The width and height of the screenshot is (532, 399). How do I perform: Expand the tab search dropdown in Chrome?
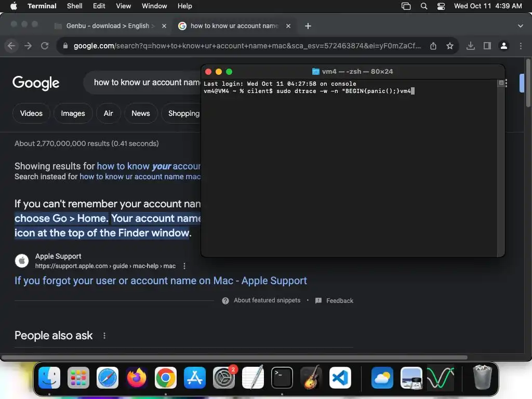pyautogui.click(x=520, y=26)
